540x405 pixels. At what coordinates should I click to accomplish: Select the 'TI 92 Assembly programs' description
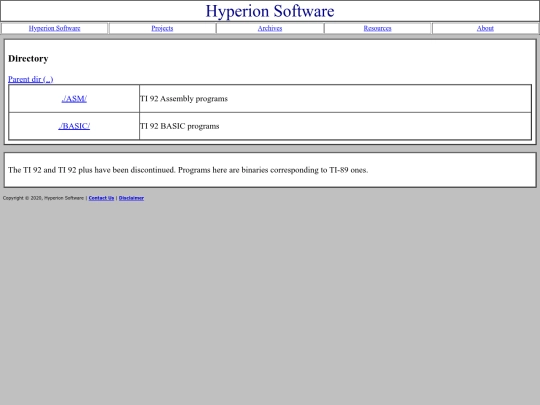click(184, 99)
